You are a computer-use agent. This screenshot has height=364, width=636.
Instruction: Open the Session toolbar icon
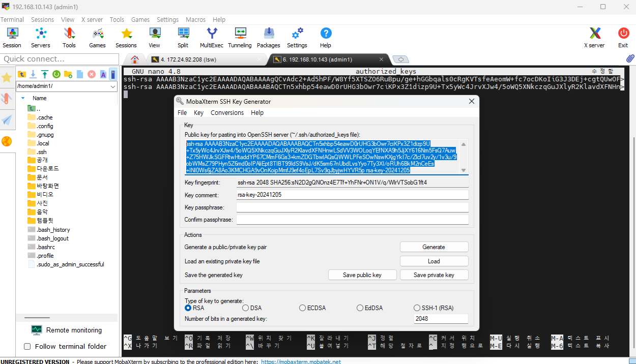[12, 38]
